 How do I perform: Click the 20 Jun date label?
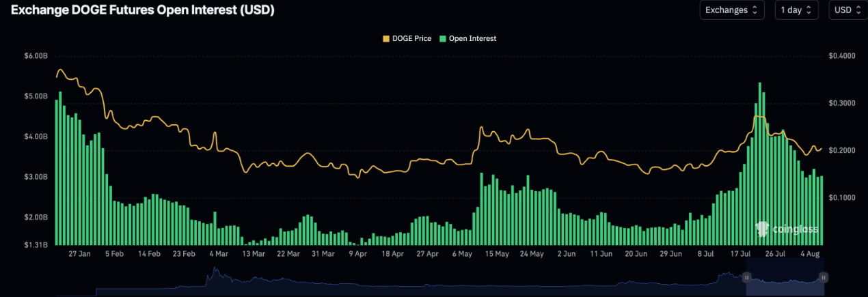636,253
